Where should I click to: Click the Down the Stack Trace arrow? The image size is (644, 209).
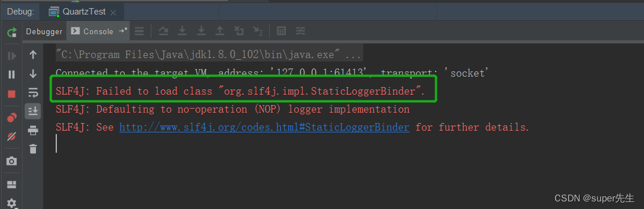[x=33, y=74]
